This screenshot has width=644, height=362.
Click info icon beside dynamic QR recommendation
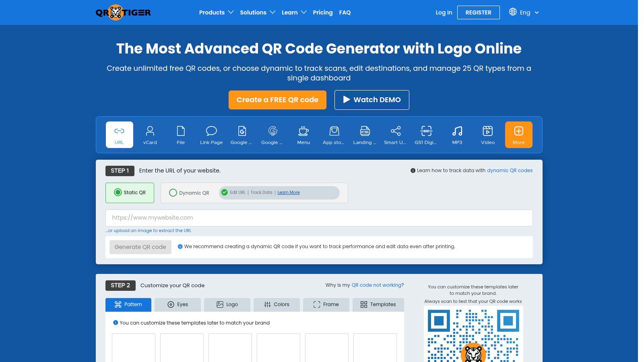tap(180, 247)
